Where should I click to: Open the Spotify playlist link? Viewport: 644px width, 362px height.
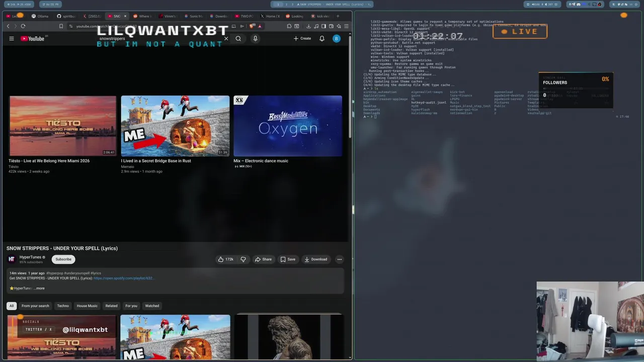point(123,278)
